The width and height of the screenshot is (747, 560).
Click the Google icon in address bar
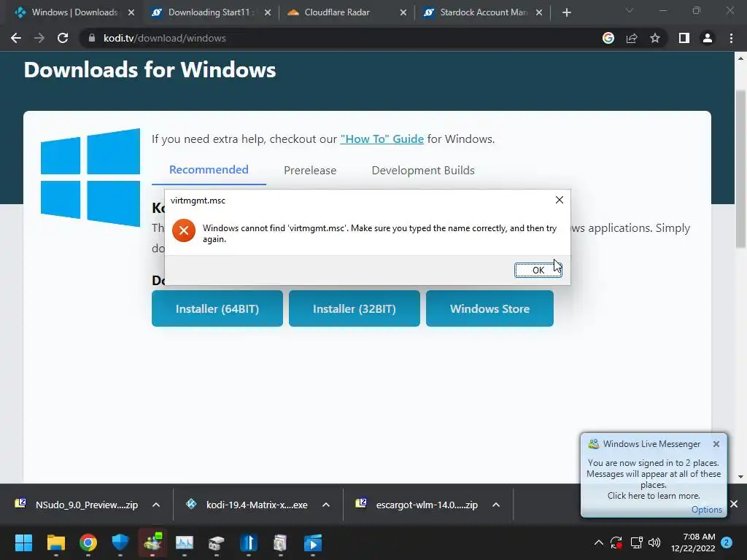(608, 38)
